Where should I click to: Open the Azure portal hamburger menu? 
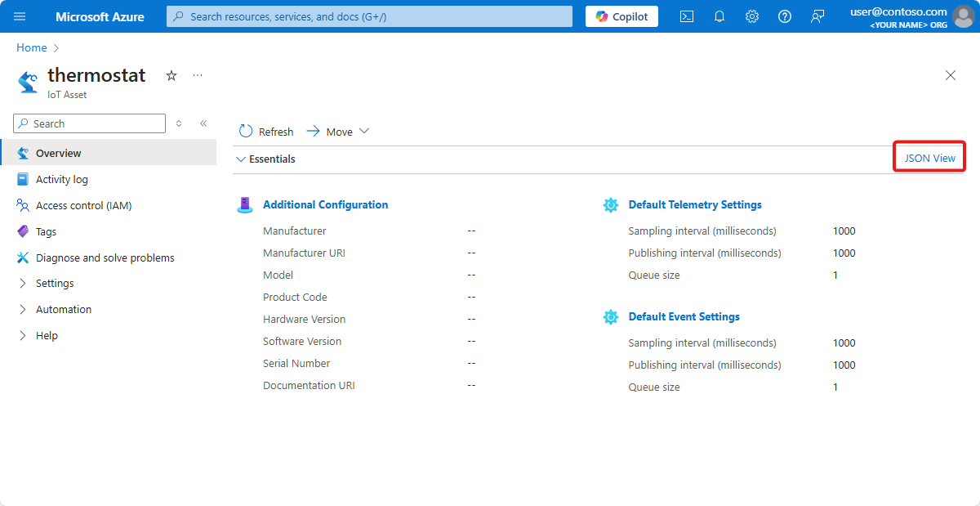pos(20,16)
